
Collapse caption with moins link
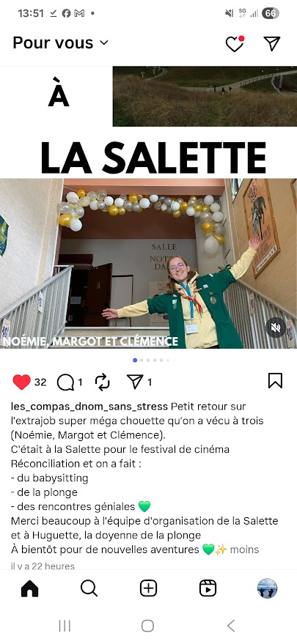[244, 549]
